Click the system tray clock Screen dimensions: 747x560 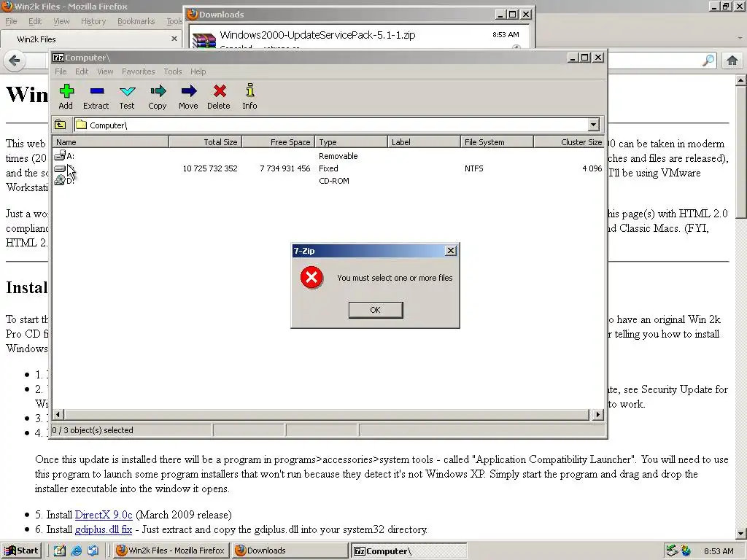[719, 551]
